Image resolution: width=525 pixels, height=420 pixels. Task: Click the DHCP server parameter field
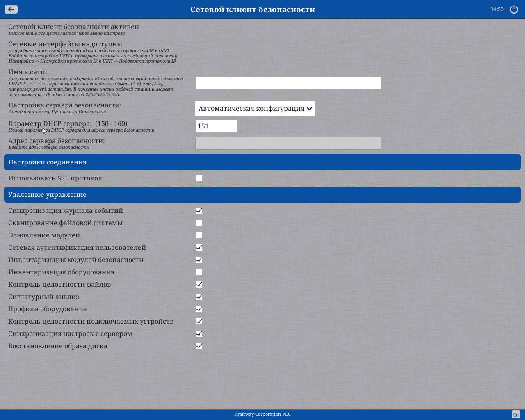pyautogui.click(x=216, y=126)
